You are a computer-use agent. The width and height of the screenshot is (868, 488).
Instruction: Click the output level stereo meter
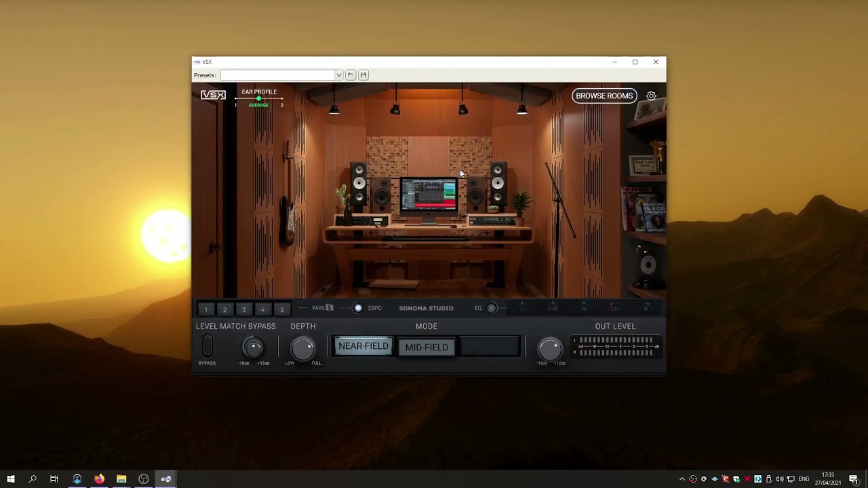tap(616, 346)
